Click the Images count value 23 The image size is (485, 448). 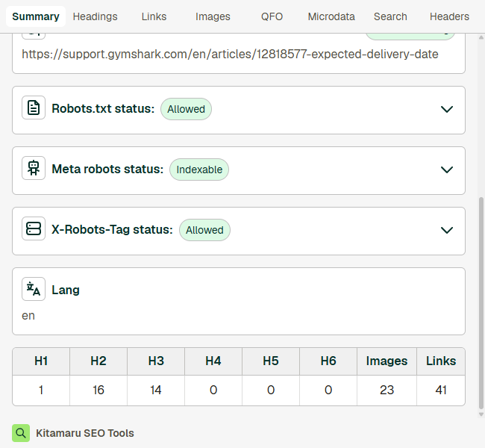click(387, 390)
